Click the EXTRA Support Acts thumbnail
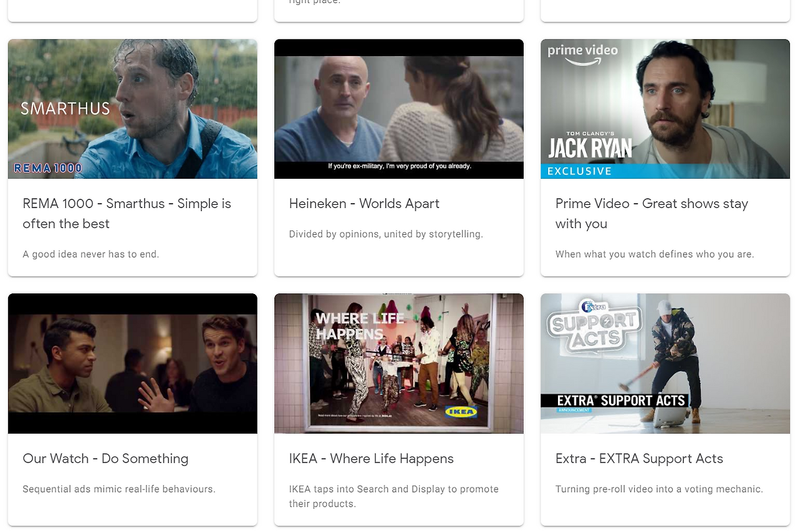 (665, 363)
